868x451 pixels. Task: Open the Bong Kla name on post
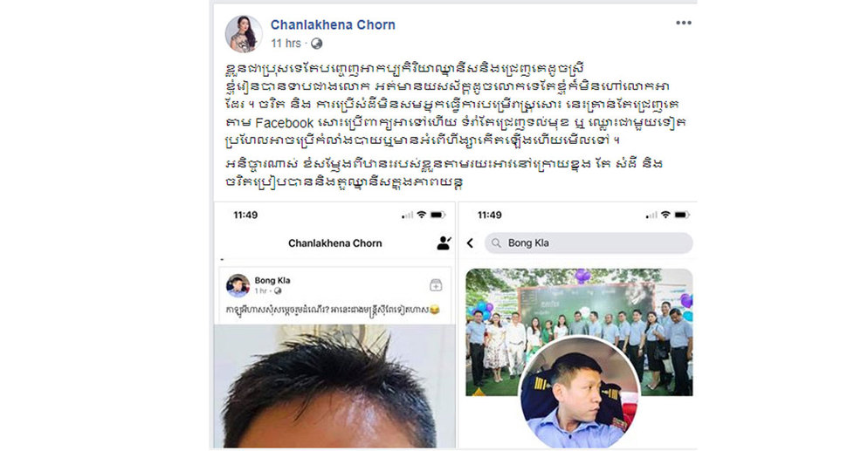pyautogui.click(x=272, y=280)
